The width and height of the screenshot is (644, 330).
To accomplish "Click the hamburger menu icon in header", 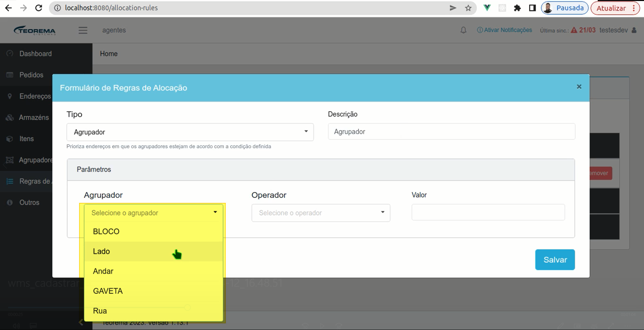I will pyautogui.click(x=83, y=30).
